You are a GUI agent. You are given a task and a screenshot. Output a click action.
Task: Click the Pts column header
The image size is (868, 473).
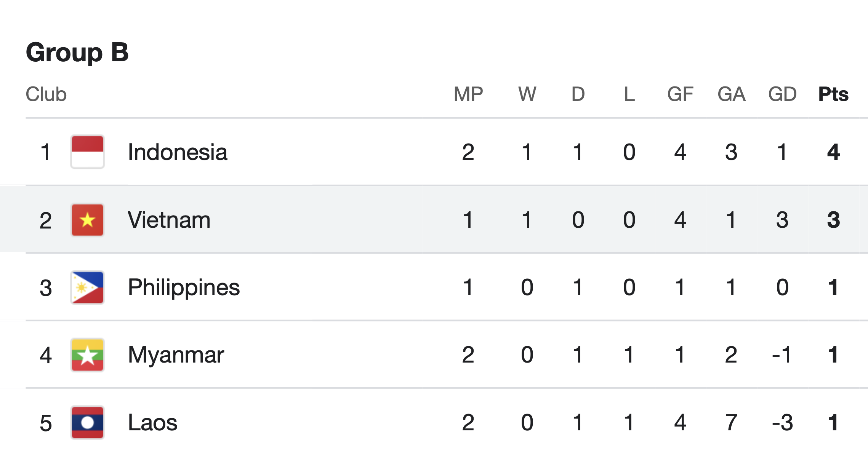point(833,94)
